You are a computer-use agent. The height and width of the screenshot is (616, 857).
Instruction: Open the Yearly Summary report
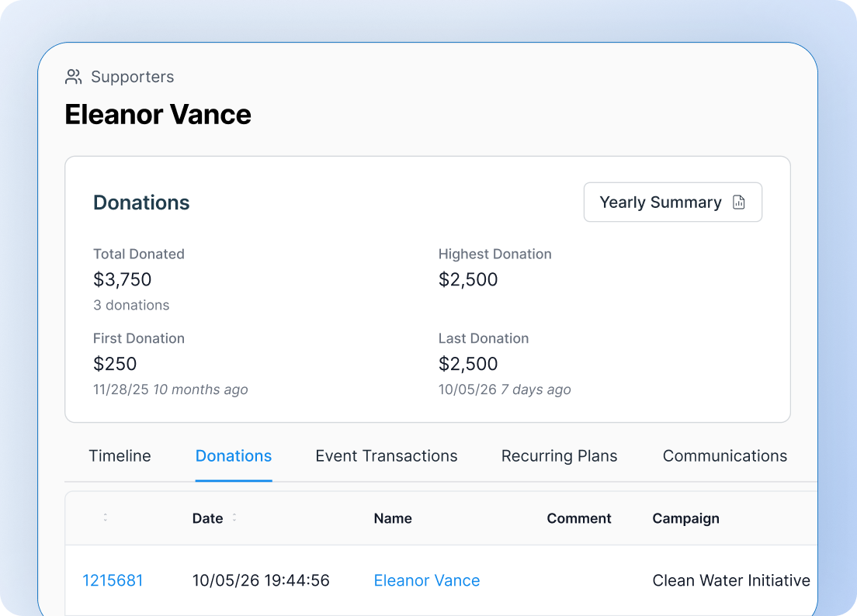tap(673, 202)
